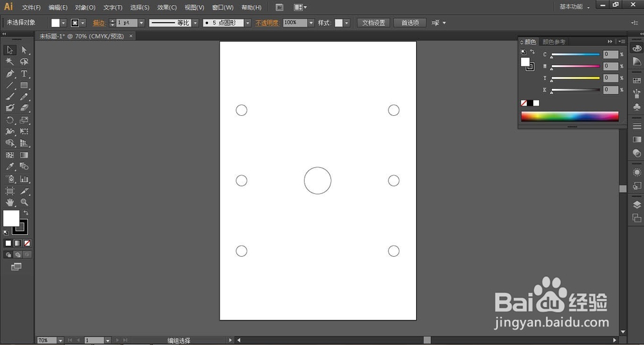
Task: Click the 文档设置 button
Action: (374, 23)
